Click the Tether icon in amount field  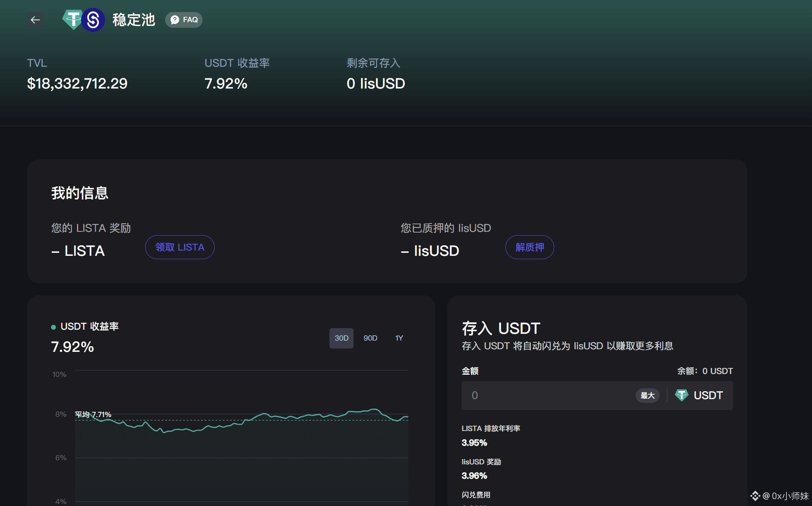pos(681,395)
